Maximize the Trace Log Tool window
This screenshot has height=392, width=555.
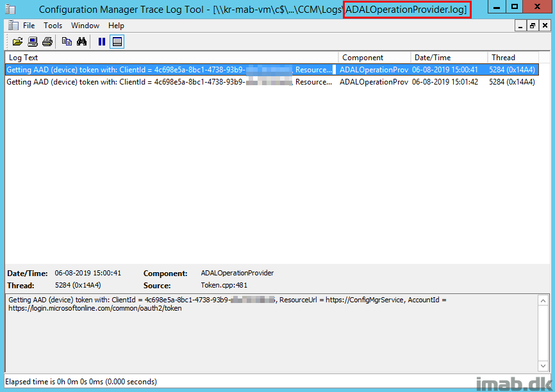click(x=514, y=6)
